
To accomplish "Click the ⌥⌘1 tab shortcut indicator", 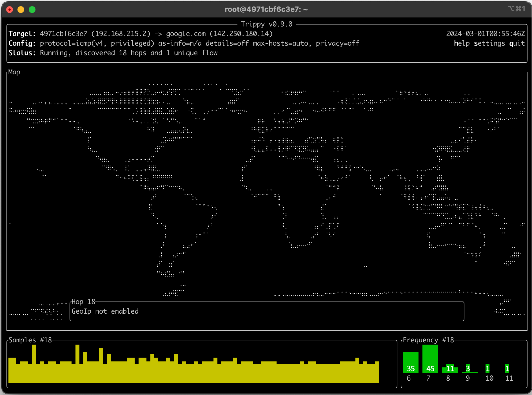I will pos(517,9).
